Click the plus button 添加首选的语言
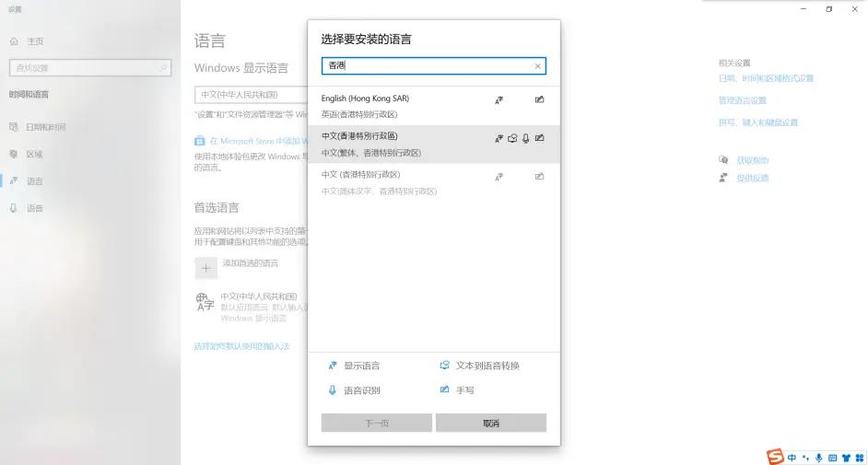This screenshot has height=465, width=868. coord(205,268)
